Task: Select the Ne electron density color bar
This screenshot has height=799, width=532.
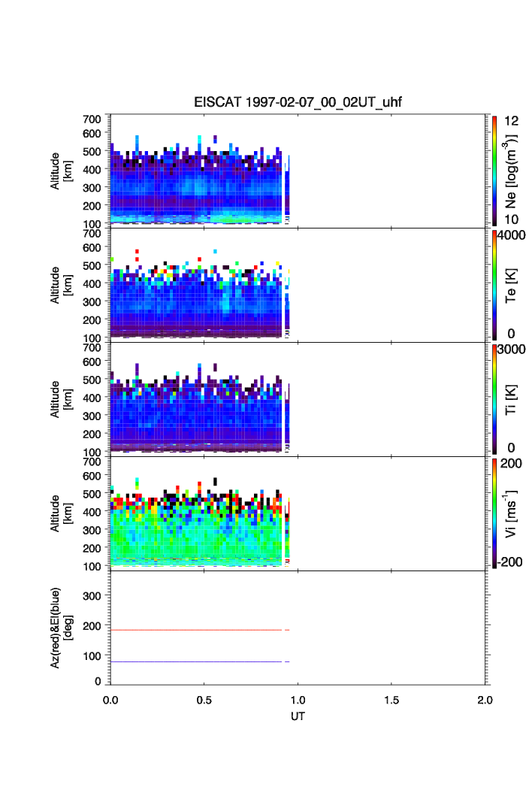Action: pyautogui.click(x=494, y=171)
